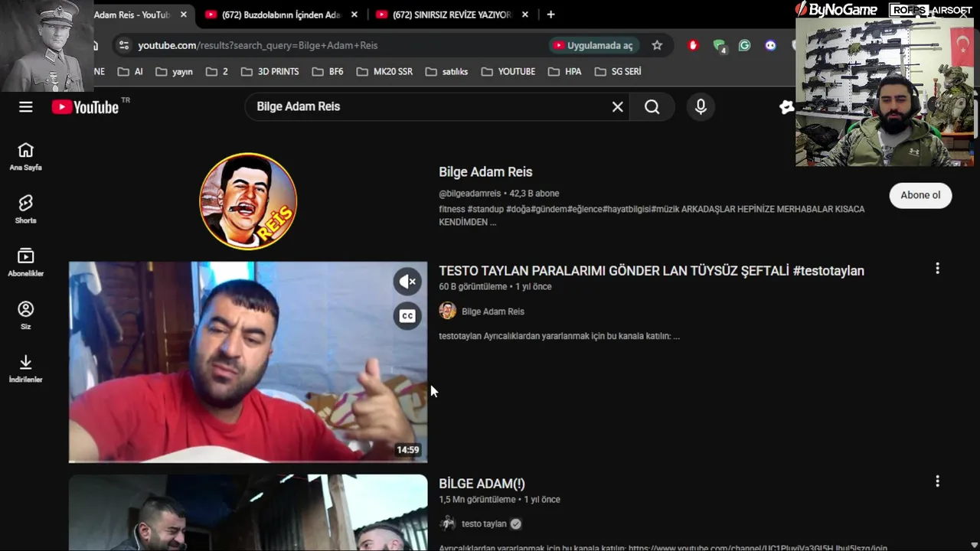Clear the search box with X

pyautogui.click(x=618, y=107)
